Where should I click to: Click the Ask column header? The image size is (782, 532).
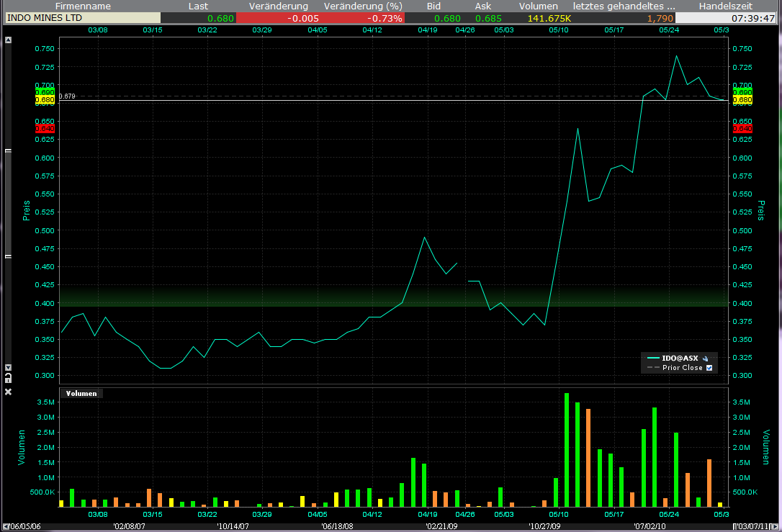point(482,6)
